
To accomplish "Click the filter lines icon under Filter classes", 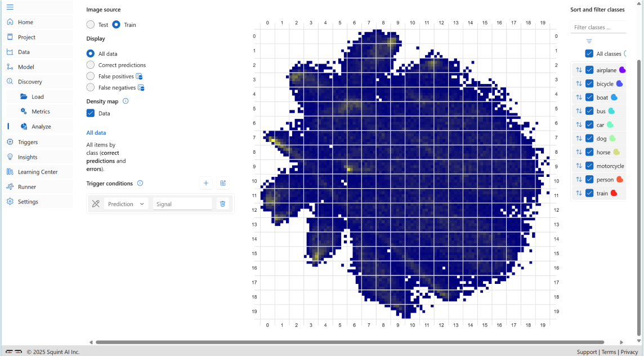I will 589,41.
